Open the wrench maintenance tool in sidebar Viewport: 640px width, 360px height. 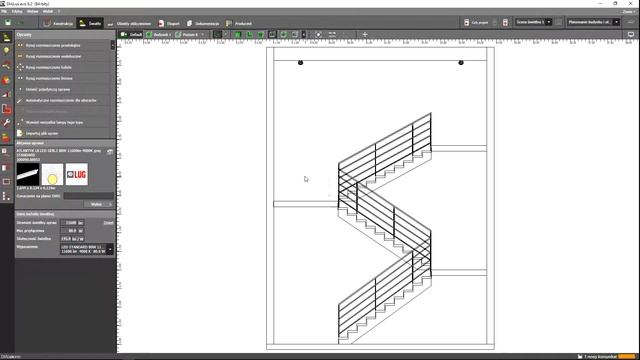point(6,123)
